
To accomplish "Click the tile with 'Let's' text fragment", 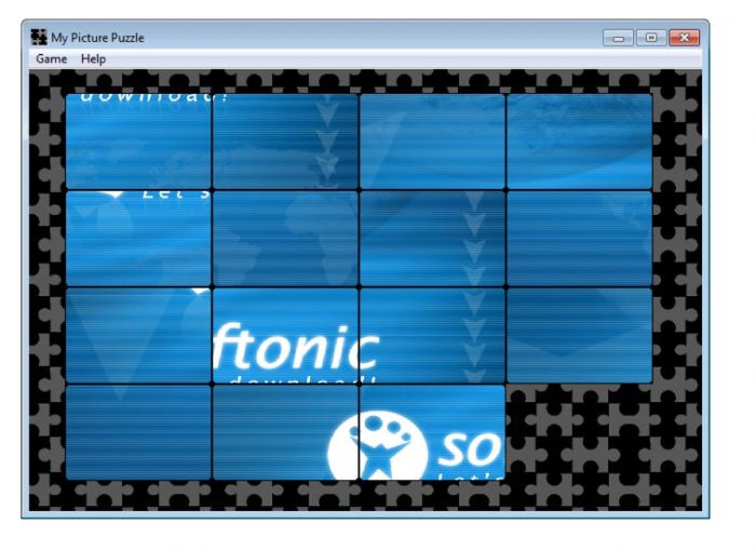I will [x=139, y=239].
